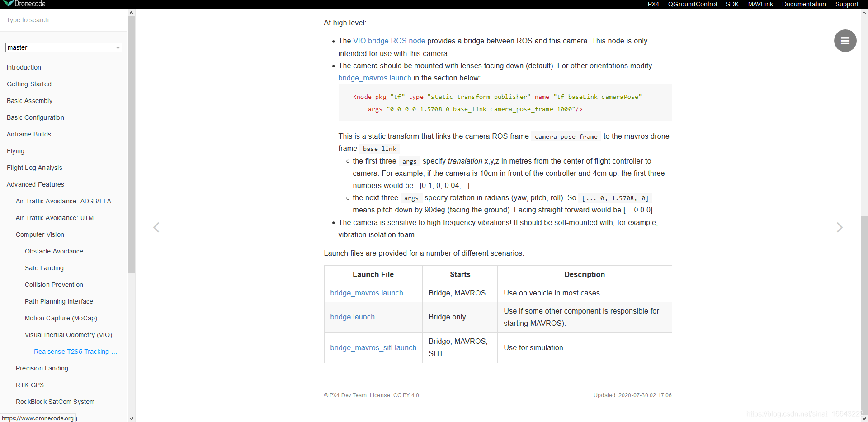Open the master version dropdown

pos(64,47)
